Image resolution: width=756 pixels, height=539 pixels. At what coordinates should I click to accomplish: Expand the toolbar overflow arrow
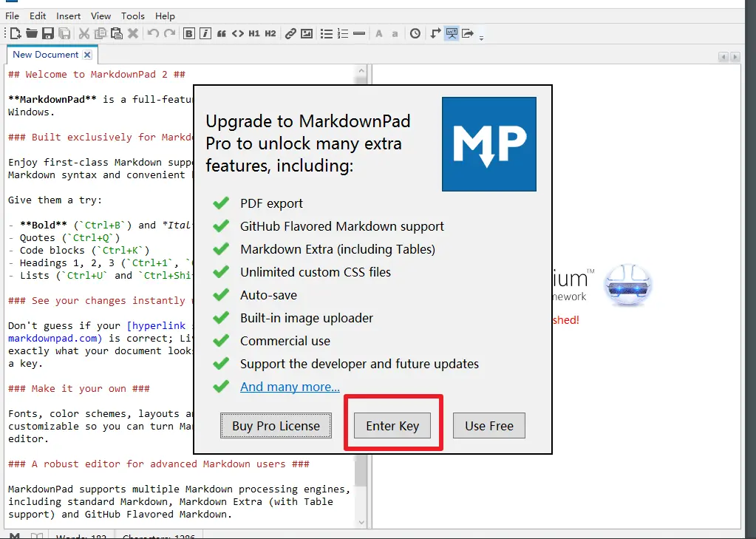481,37
